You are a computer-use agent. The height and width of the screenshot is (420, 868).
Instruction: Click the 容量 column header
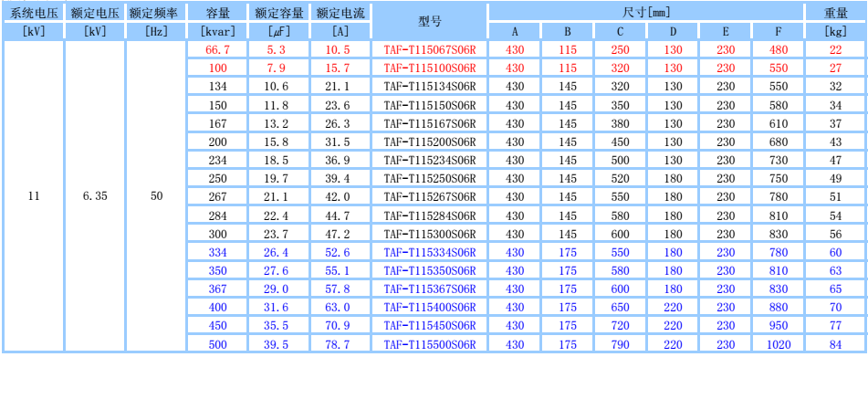point(217,13)
